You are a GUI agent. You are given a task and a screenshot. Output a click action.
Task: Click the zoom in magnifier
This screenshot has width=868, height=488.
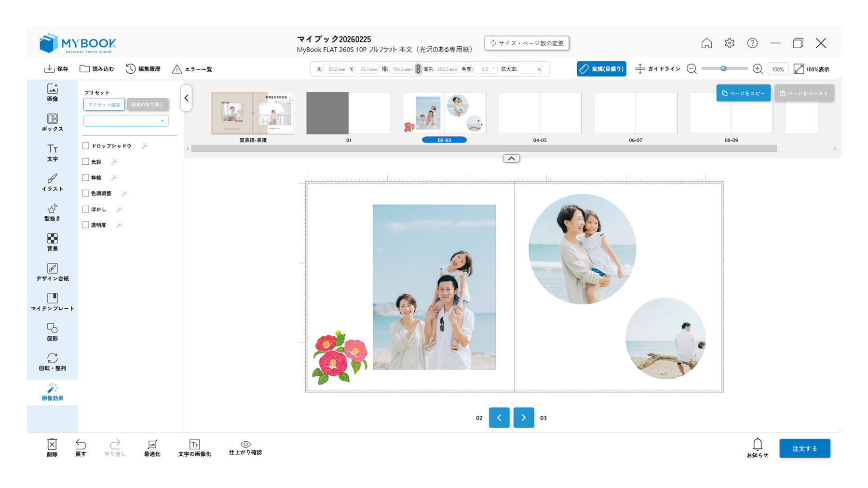[758, 69]
